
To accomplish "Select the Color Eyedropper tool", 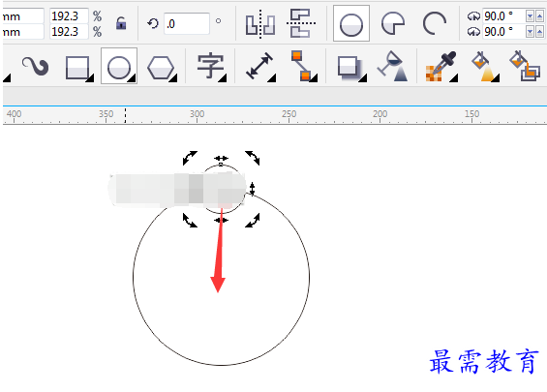I will point(441,66).
